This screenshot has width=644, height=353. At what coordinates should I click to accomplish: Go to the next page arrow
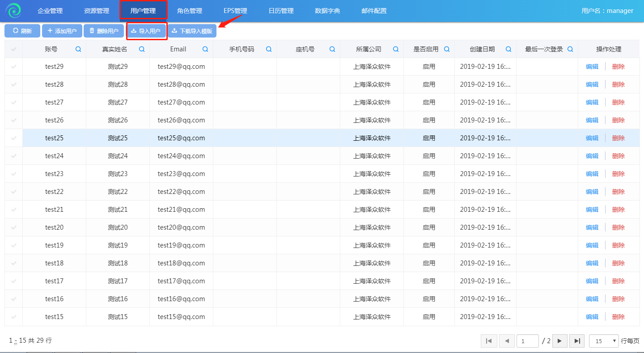coord(559,341)
